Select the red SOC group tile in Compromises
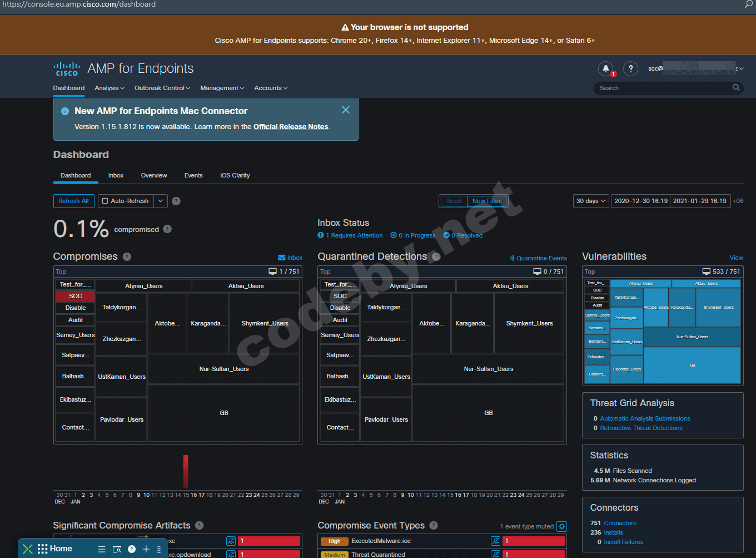This screenshot has height=558, width=756. [x=75, y=296]
